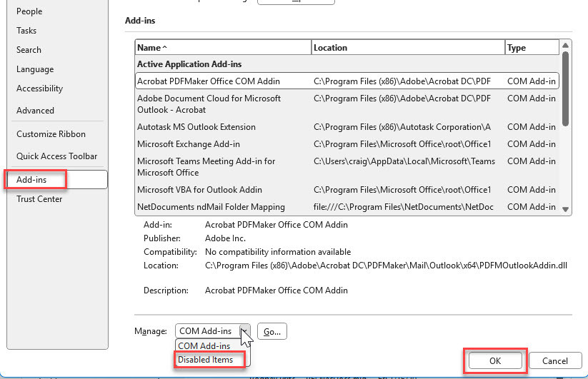Click the Type column header
This screenshot has height=379, width=588.
pos(532,48)
